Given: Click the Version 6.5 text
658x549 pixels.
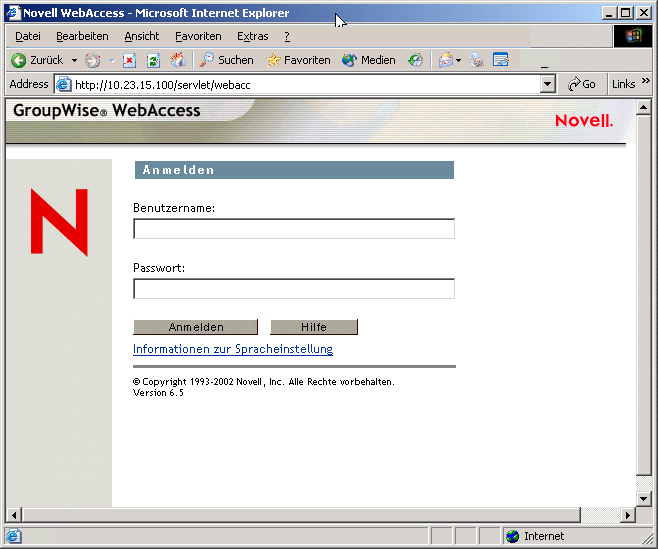Looking at the screenshot, I should click(x=158, y=393).
